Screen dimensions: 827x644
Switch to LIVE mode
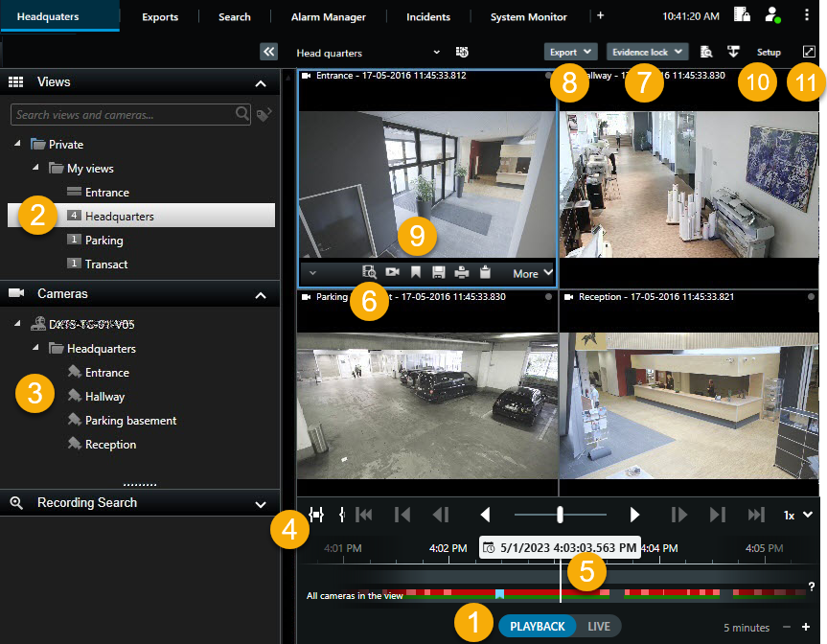[598, 627]
